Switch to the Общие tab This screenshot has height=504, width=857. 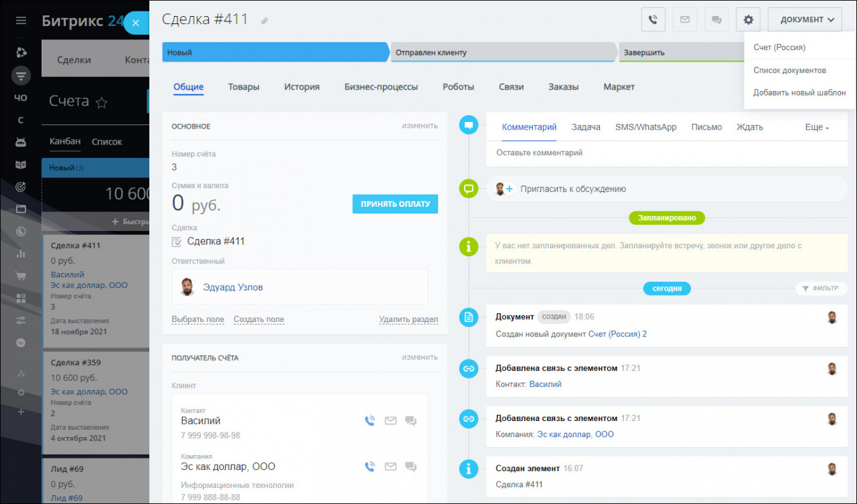click(x=188, y=87)
